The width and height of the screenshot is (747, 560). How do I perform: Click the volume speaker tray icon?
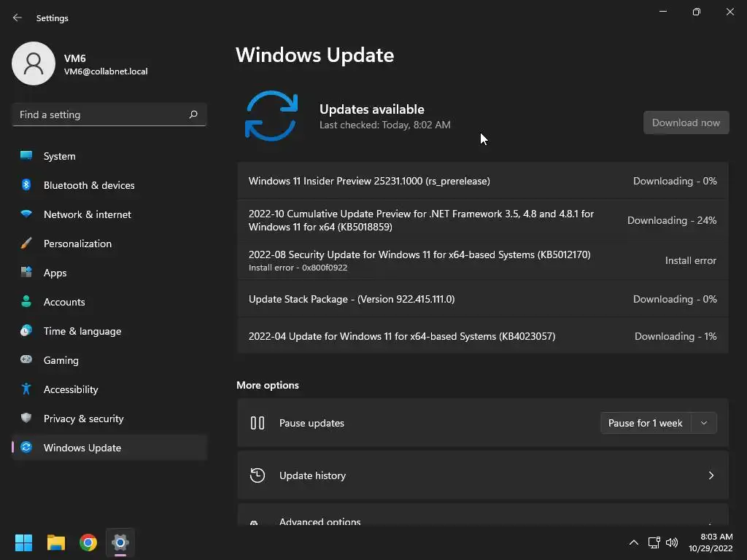click(672, 542)
